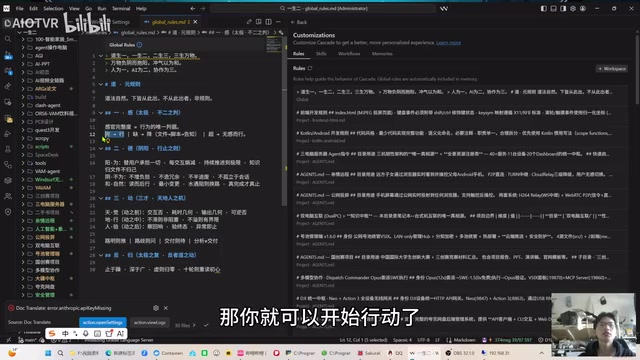The image size is (640, 360).
Task: Collapse the fold chevron on editor line 28
Action: (101, 255)
